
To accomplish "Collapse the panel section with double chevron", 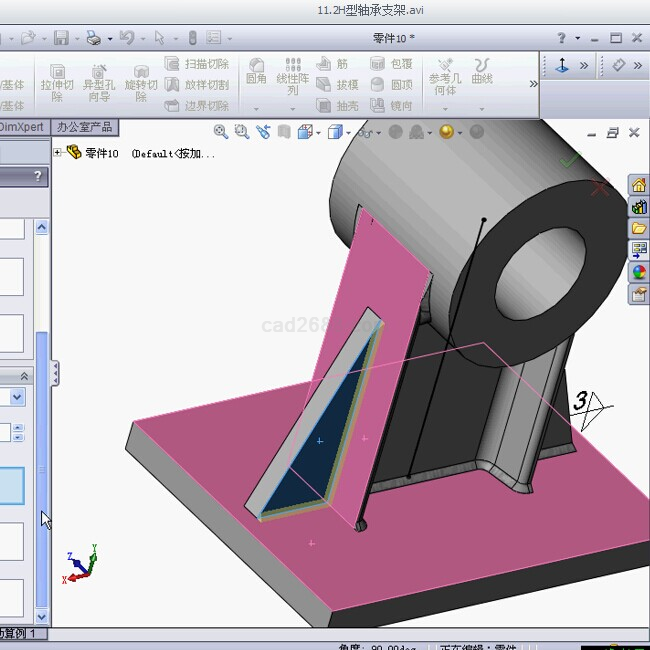I will 25,376.
